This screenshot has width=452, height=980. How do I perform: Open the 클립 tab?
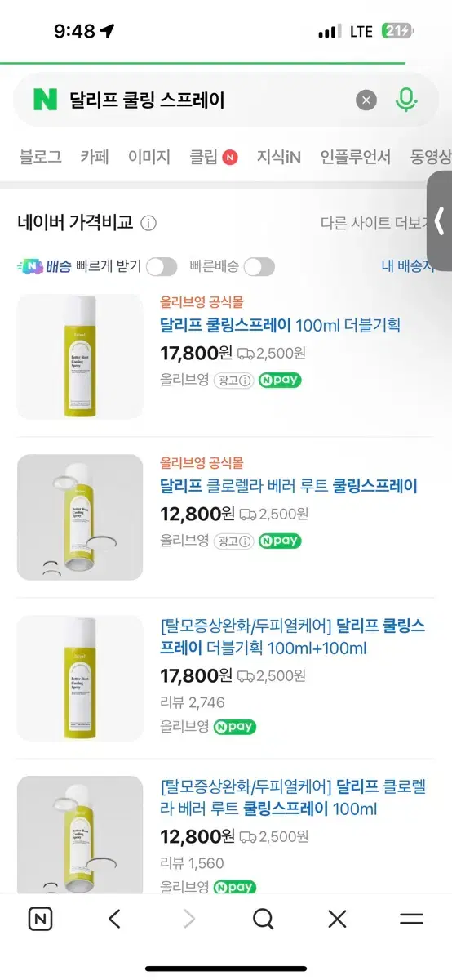tap(213, 157)
